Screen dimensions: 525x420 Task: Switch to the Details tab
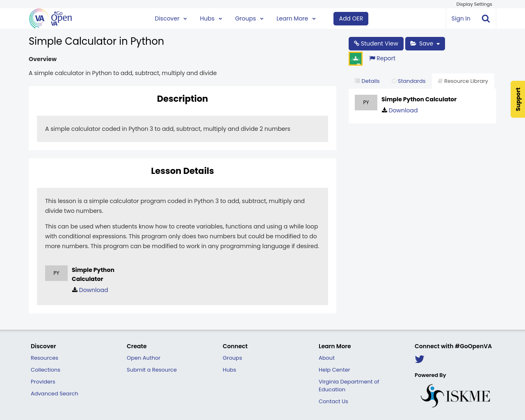pos(367,81)
